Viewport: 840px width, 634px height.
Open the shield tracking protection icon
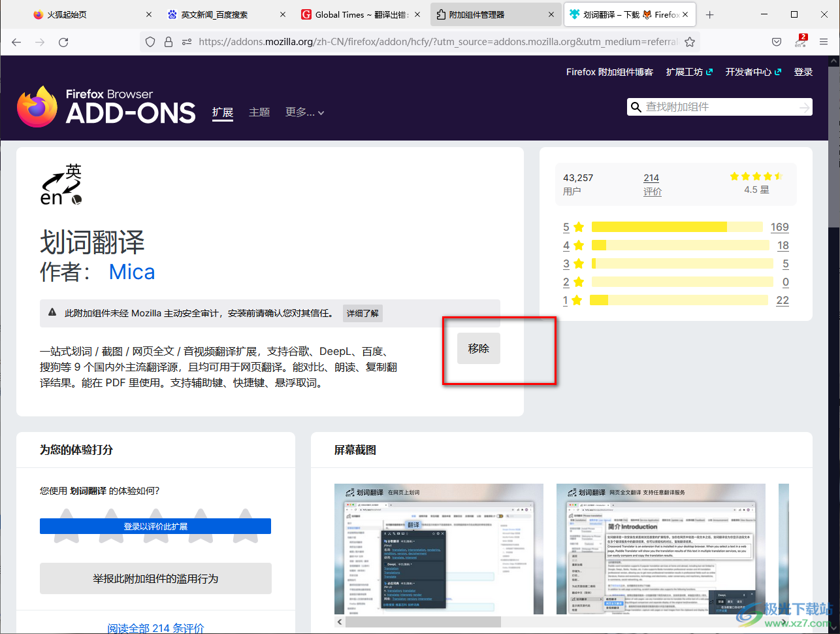[x=150, y=42]
